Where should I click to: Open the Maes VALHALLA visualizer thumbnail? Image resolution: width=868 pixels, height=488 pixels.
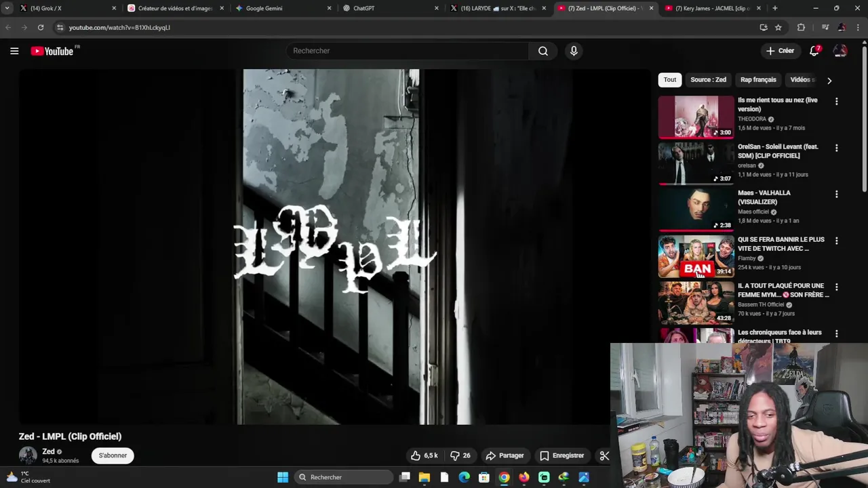pyautogui.click(x=696, y=209)
